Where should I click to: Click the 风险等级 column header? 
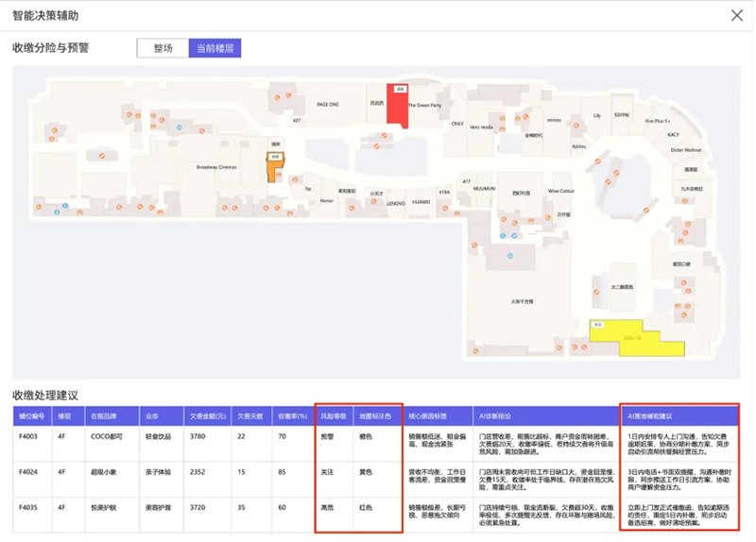click(334, 415)
